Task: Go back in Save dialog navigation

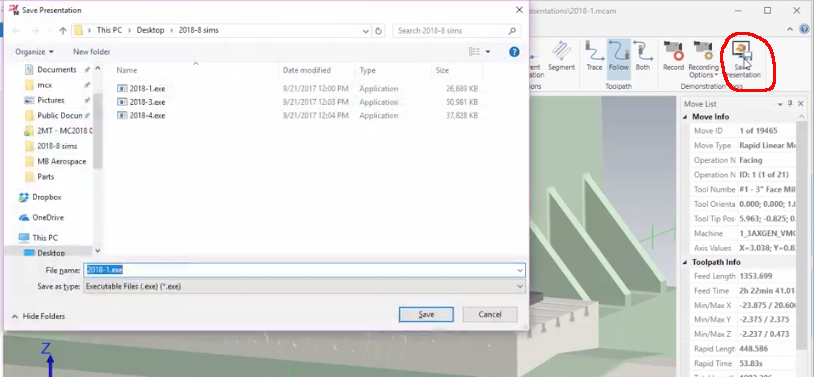Action: (x=16, y=31)
